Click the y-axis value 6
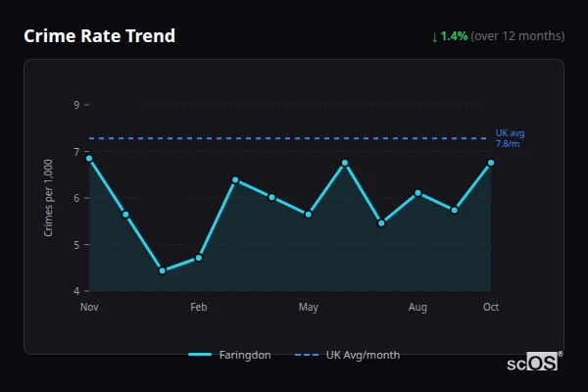588x392 pixels. (76, 198)
